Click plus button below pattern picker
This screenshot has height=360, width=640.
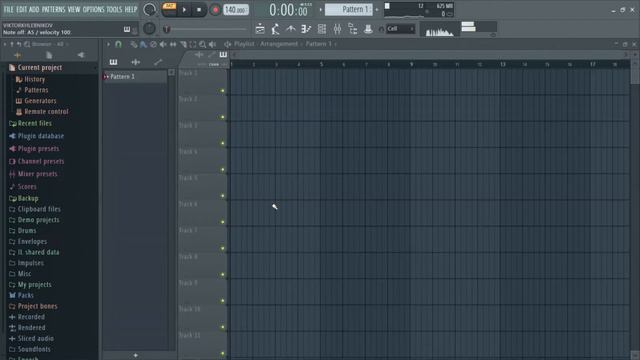(136, 356)
